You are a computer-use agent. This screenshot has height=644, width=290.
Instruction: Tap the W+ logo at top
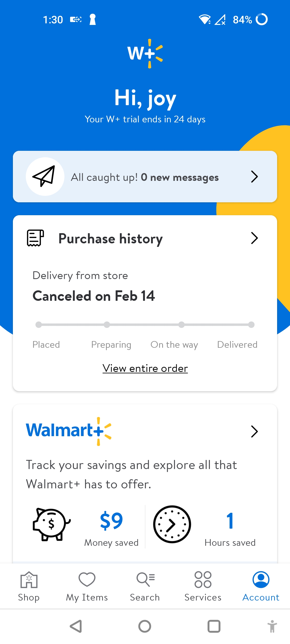click(x=145, y=53)
